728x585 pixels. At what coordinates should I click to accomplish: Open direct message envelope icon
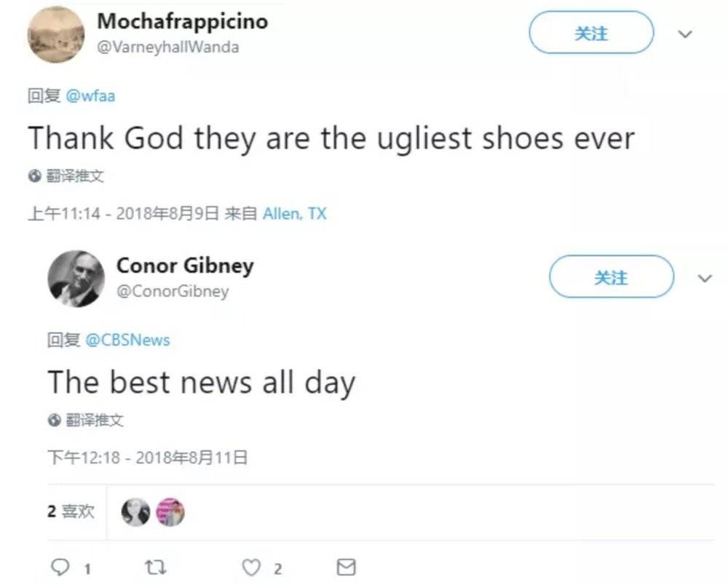[346, 567]
